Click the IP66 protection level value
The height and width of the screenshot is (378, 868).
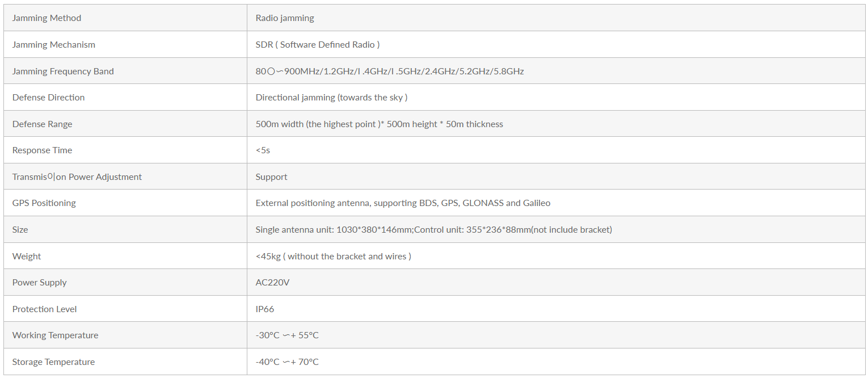[x=265, y=309]
